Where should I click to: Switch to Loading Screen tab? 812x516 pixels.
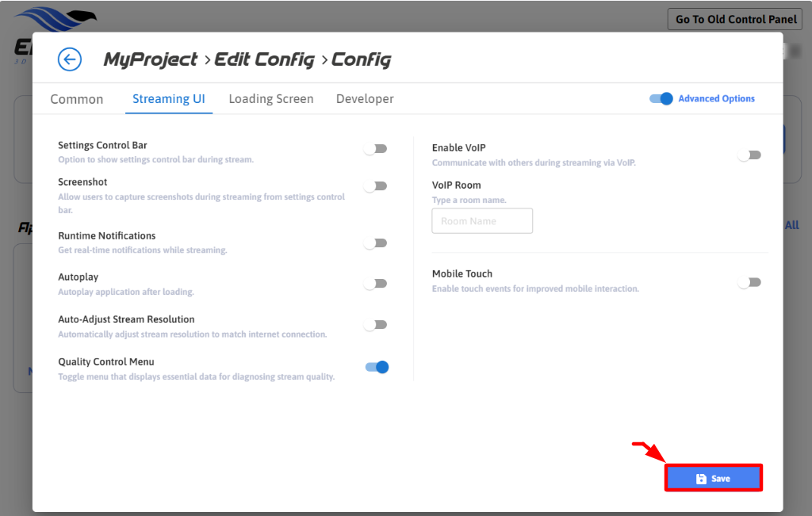(271, 99)
